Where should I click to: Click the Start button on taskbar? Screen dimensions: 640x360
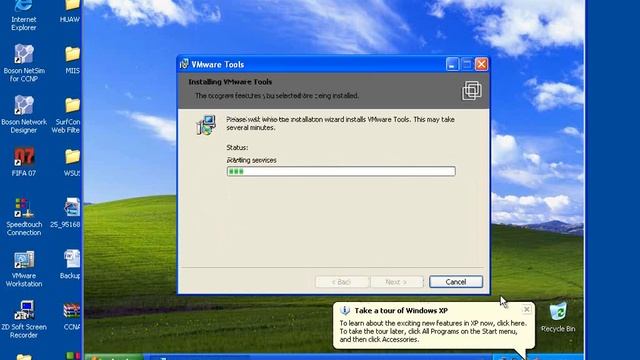(114, 358)
